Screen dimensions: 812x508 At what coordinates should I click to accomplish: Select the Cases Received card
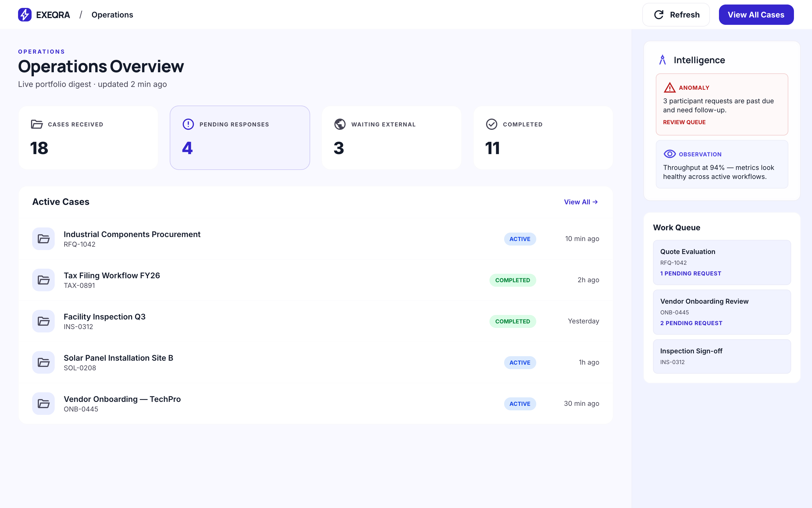tap(88, 138)
